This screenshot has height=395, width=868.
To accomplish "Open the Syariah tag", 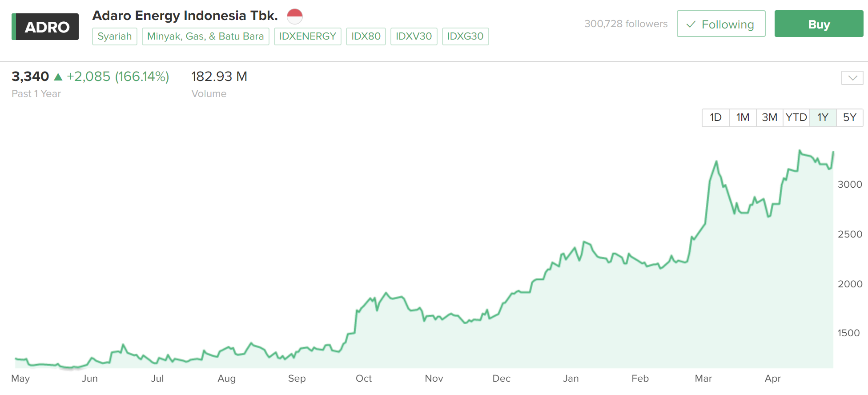I will coord(115,36).
